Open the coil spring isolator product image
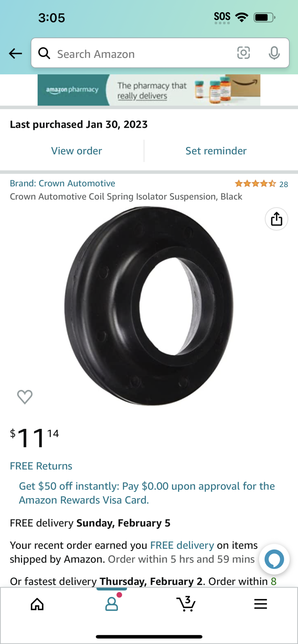298x644 pixels. tap(149, 306)
